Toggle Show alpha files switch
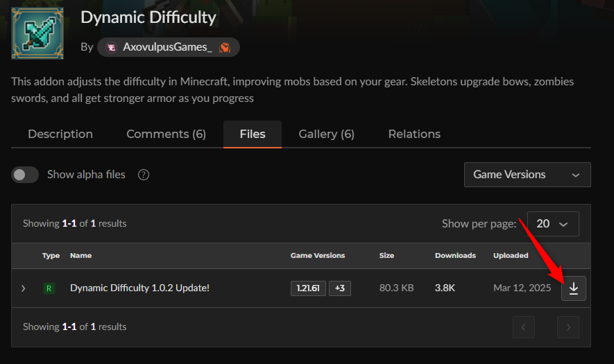This screenshot has height=364, width=614. click(25, 175)
